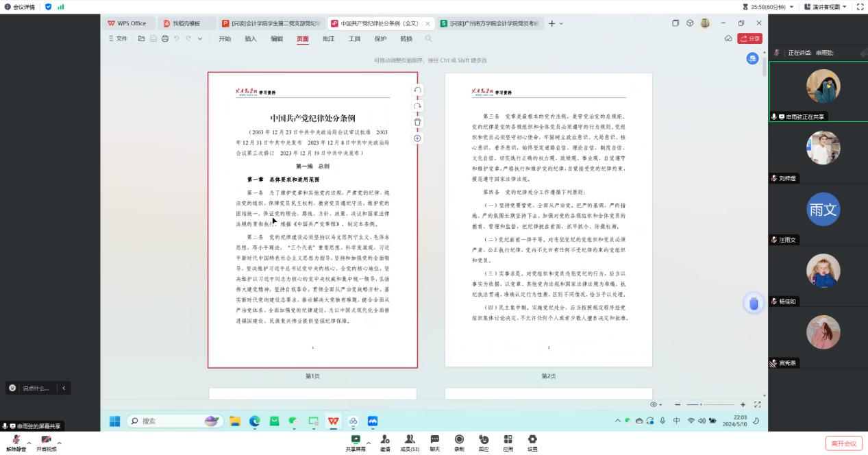The height and width of the screenshot is (455, 868).
Task: Unmute the microphone (解除静音)
Action: tap(16, 443)
